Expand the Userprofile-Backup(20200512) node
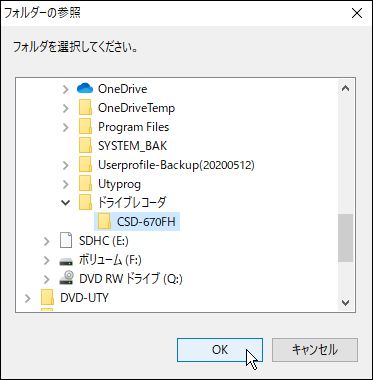The height and width of the screenshot is (380, 373). [x=66, y=165]
